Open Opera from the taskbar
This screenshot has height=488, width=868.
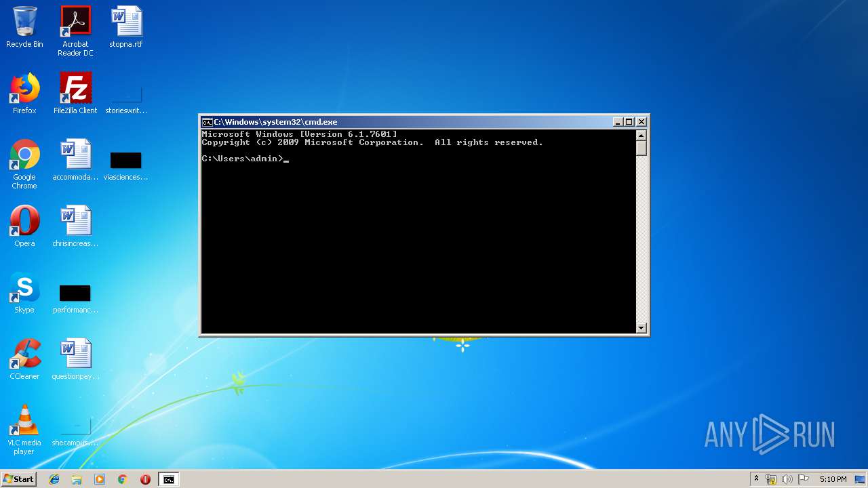point(145,479)
